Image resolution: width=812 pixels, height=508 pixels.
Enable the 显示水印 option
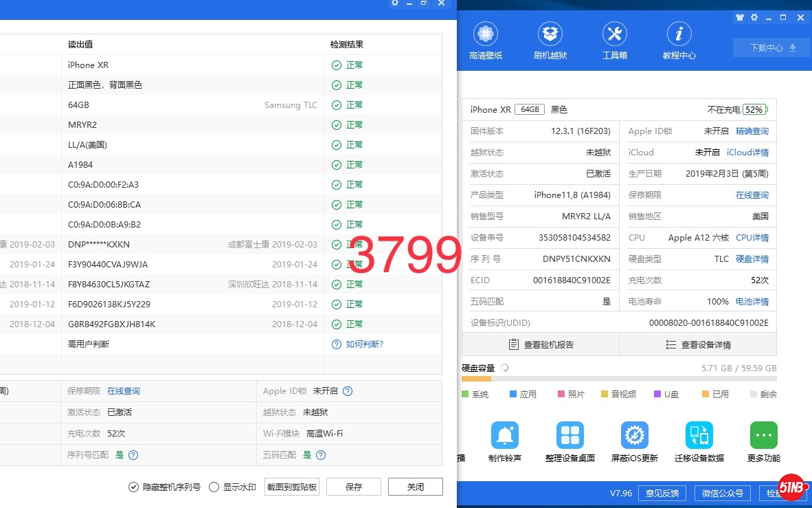click(214, 487)
